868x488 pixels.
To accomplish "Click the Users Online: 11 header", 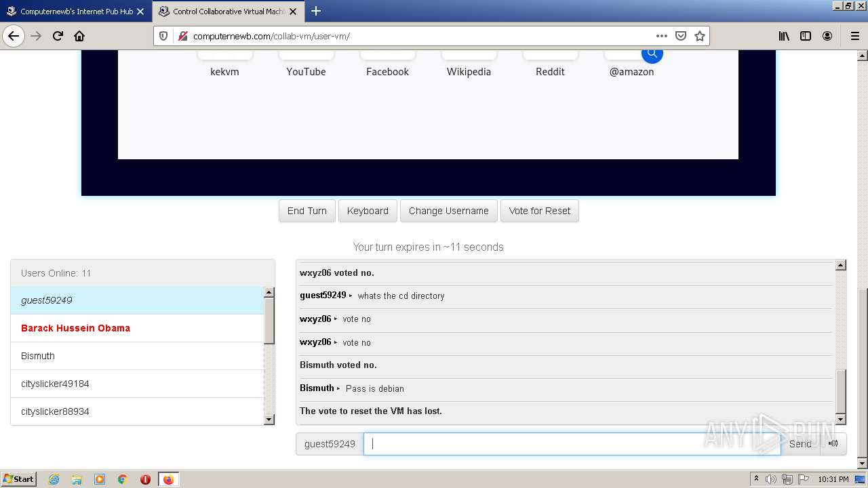I will point(142,273).
